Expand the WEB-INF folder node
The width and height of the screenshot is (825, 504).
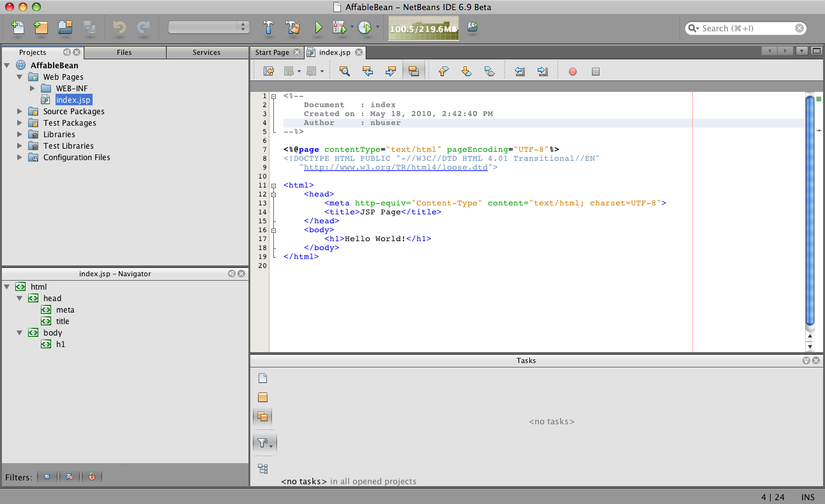tap(33, 88)
